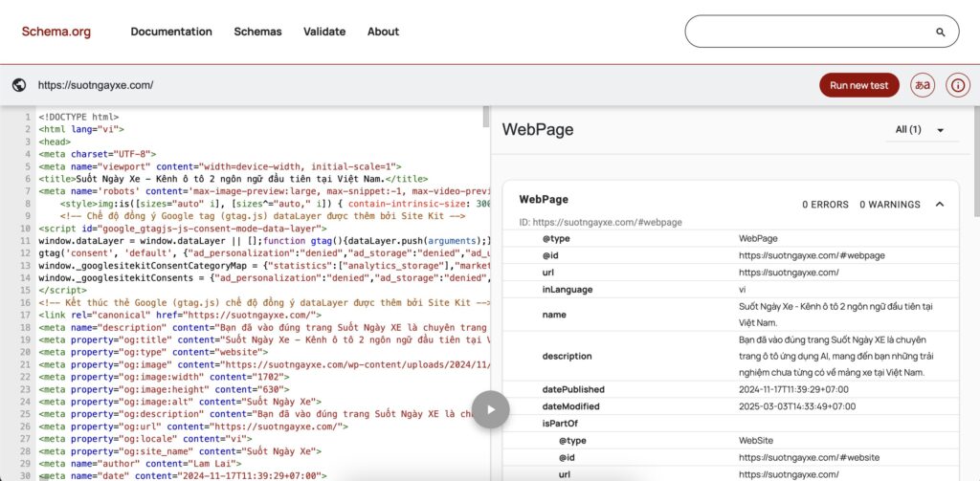Image resolution: width=980 pixels, height=481 pixels.
Task: Click line number 10 in the gutter
Action: [25, 228]
